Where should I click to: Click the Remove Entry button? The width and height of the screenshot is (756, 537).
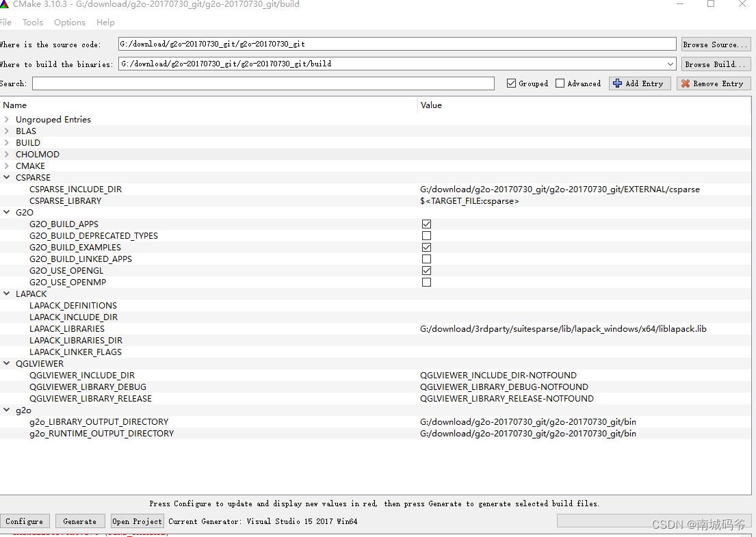(x=714, y=83)
